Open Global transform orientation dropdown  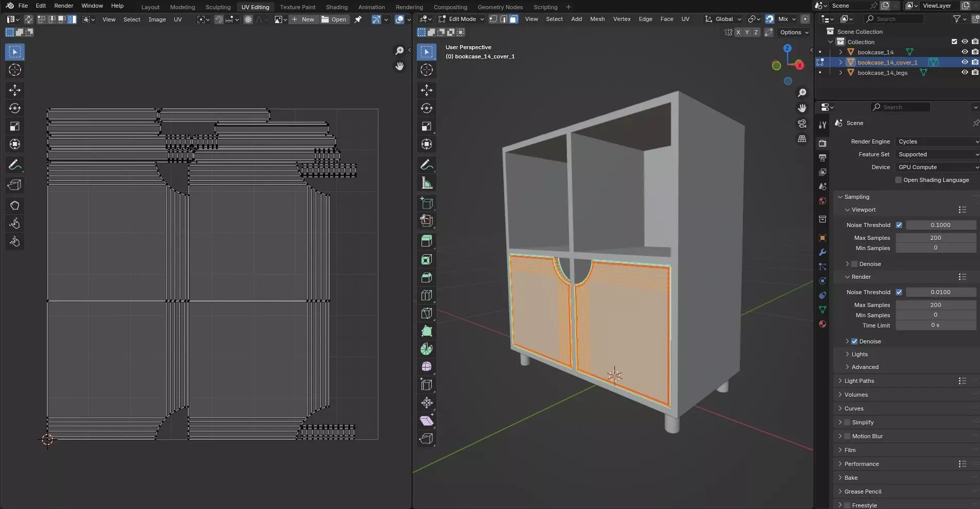724,19
